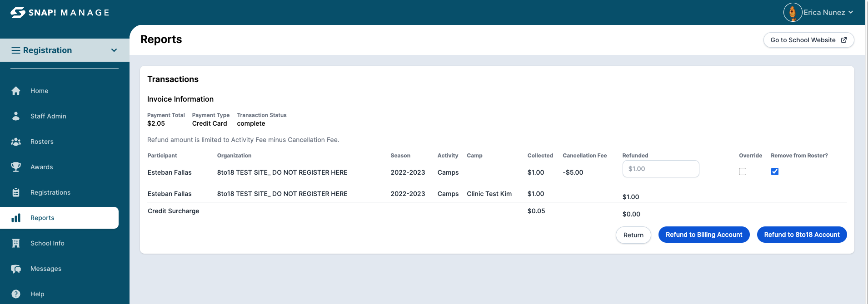Click the hamburger icon beside Registration
The width and height of the screenshot is (868, 304).
point(16,50)
